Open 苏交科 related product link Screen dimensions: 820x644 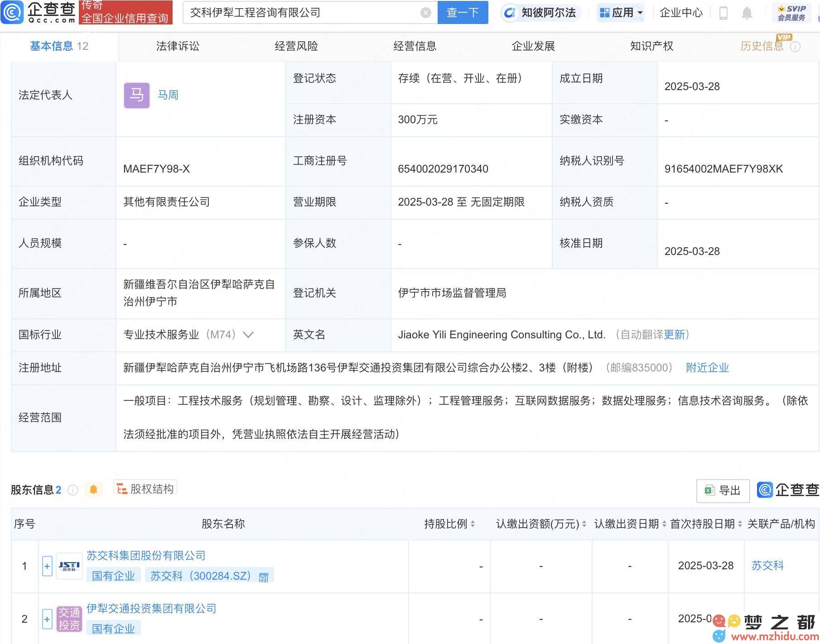(x=767, y=566)
